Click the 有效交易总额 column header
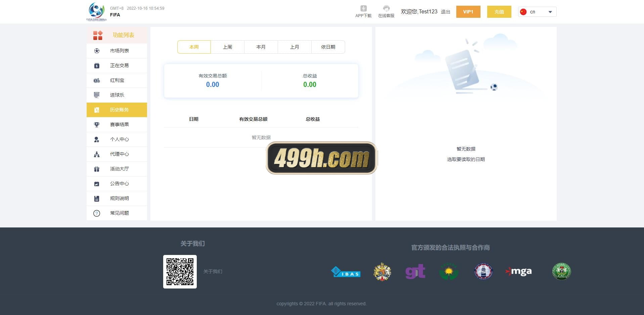The width and height of the screenshot is (644, 315). (x=254, y=119)
